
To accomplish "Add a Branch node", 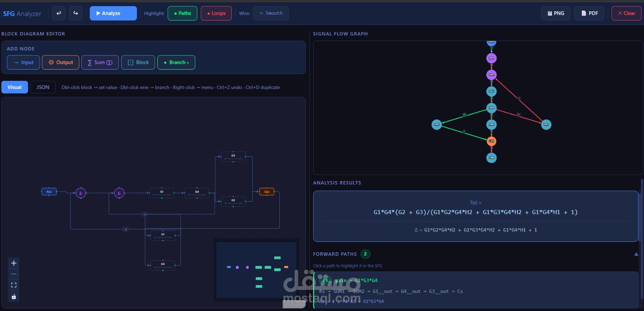I will [x=176, y=62].
